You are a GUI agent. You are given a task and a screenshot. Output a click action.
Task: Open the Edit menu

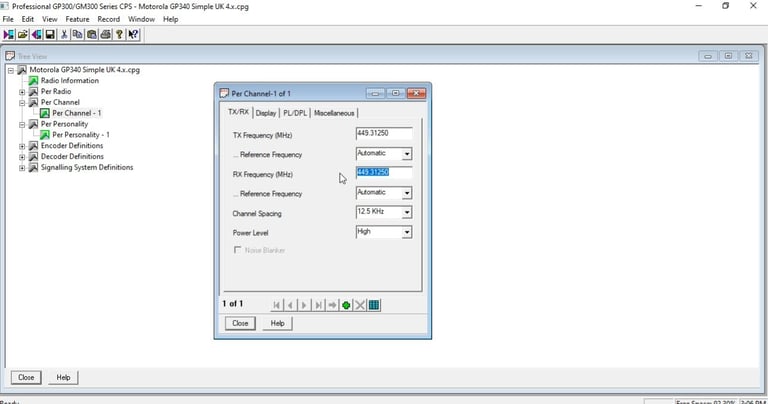[27, 19]
